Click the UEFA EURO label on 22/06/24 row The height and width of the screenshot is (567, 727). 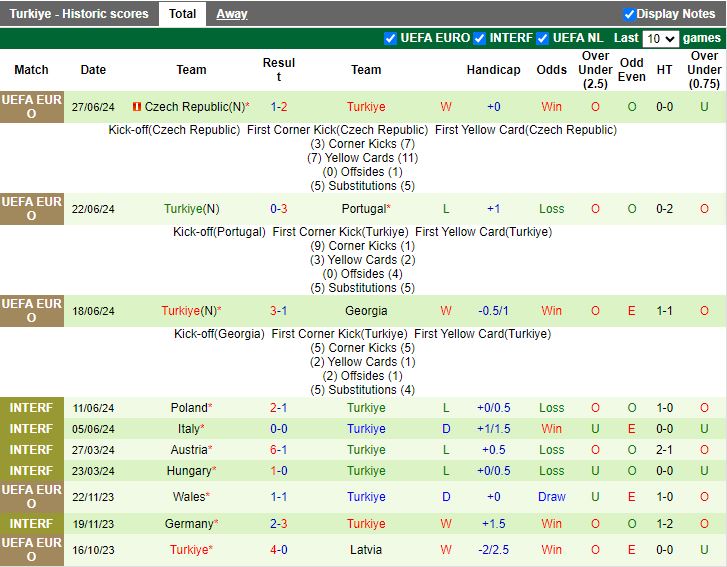coord(32,209)
